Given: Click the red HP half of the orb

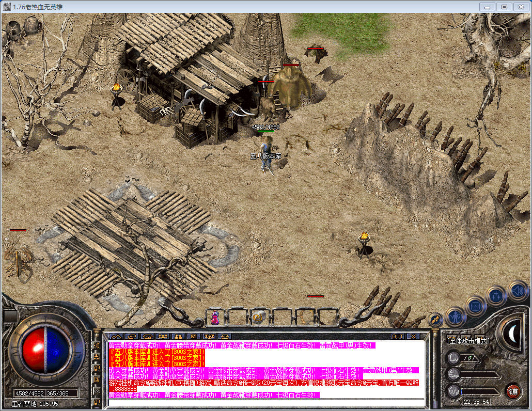Looking at the screenshot, I should point(33,350).
